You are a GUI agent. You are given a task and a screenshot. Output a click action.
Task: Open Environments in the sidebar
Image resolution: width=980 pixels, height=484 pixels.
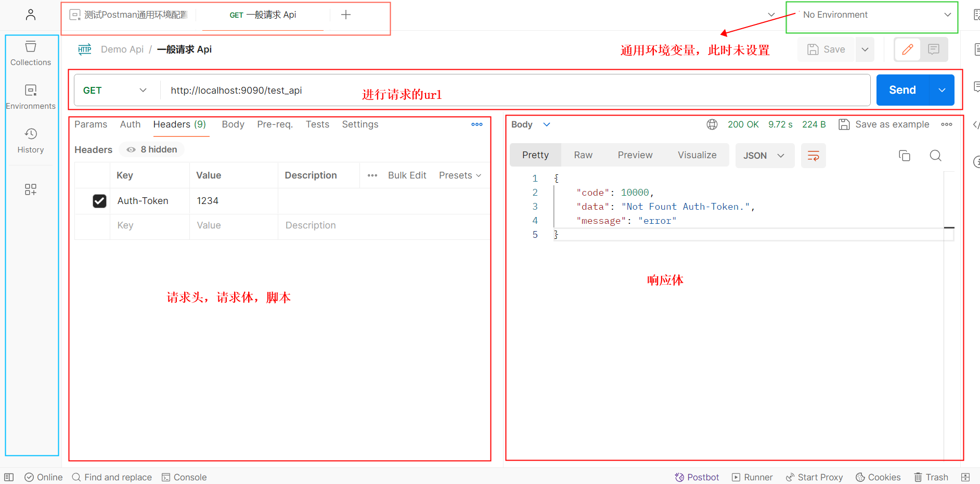tap(31, 97)
